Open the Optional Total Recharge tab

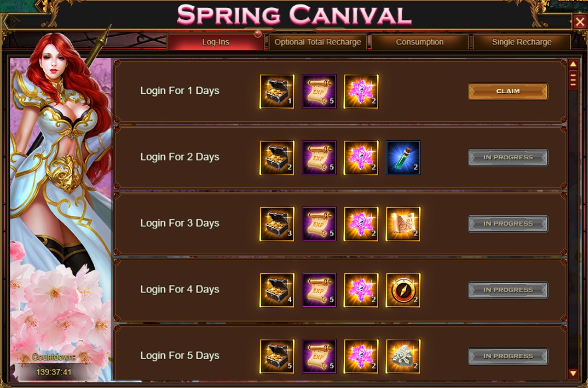318,42
